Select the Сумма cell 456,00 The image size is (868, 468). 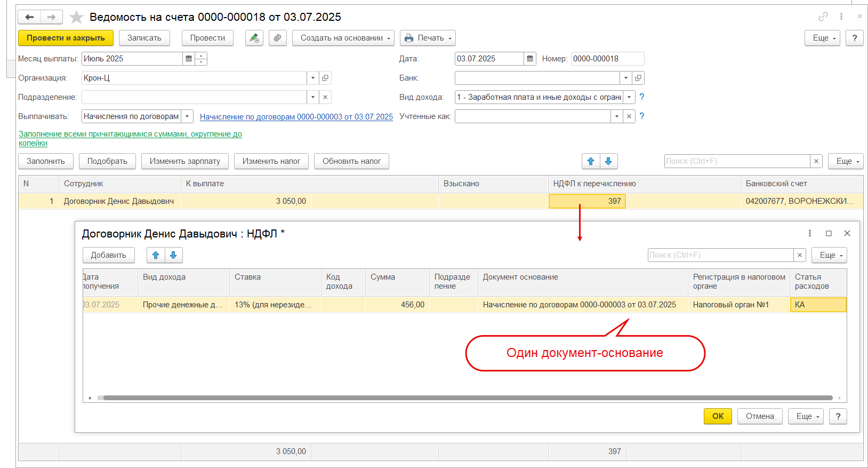[397, 305]
